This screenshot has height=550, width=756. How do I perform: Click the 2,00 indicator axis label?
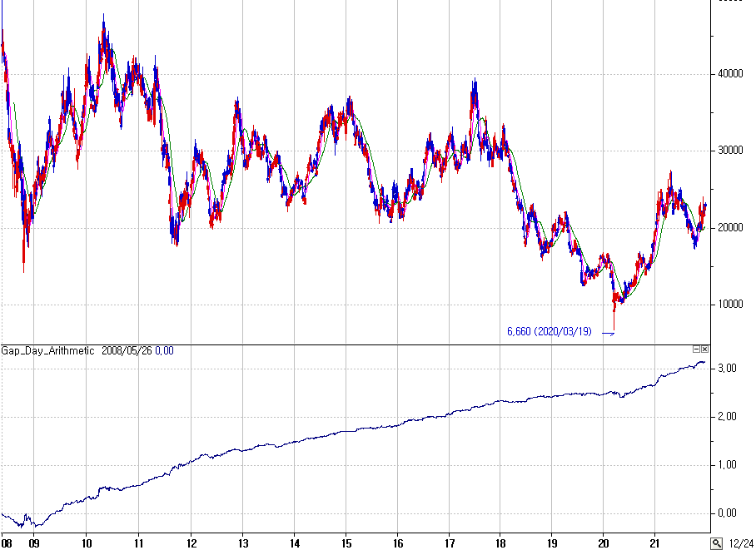point(727,417)
